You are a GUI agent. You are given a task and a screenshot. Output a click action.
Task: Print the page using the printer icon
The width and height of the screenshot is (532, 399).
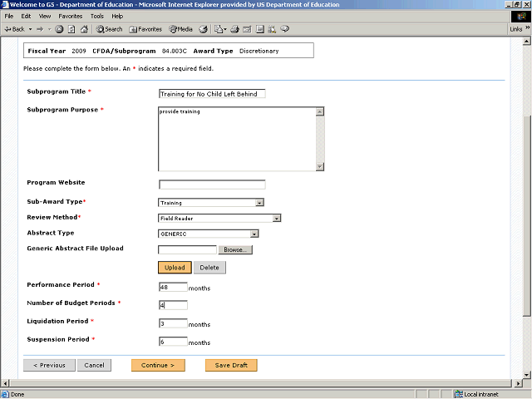pyautogui.click(x=234, y=29)
